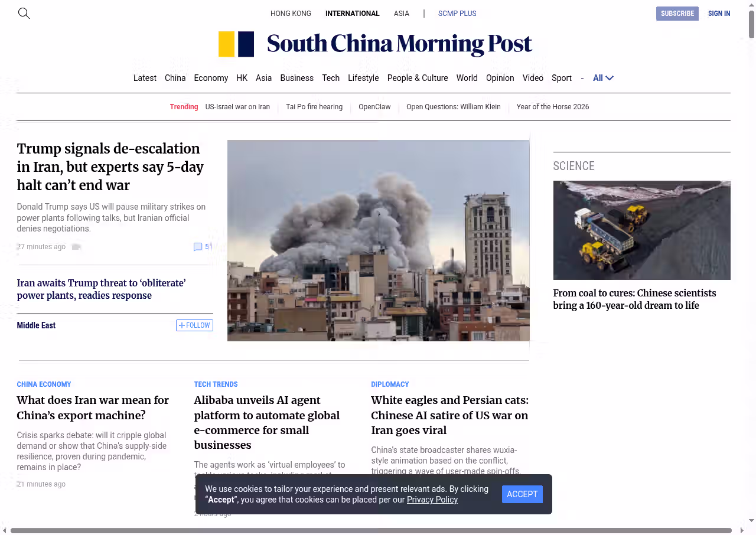Click the search magnifier icon

24,13
